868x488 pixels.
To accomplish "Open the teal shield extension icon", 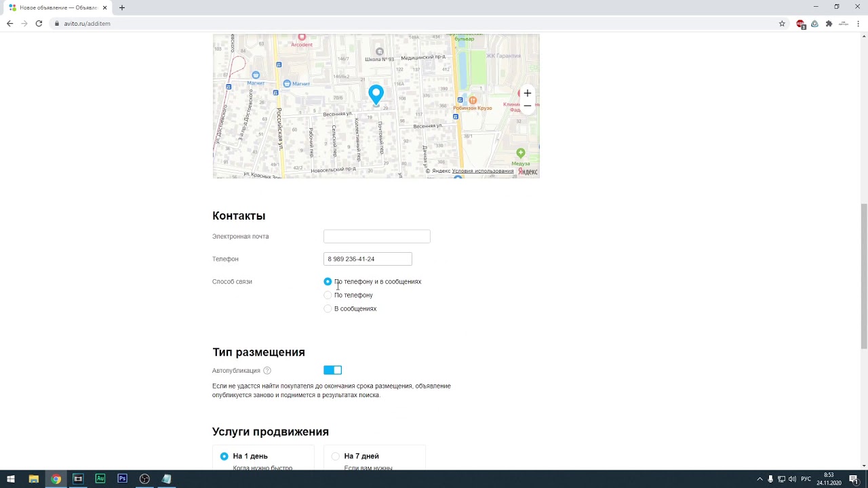I will click(814, 23).
